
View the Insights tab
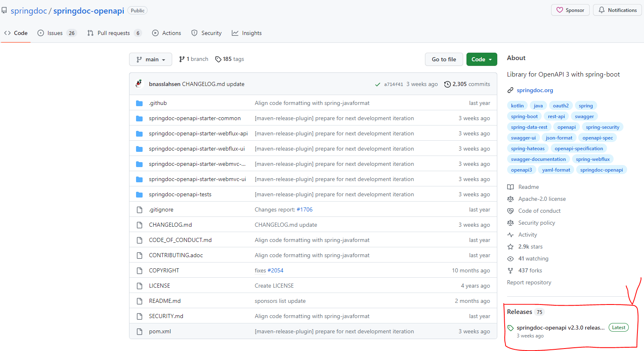(x=247, y=33)
